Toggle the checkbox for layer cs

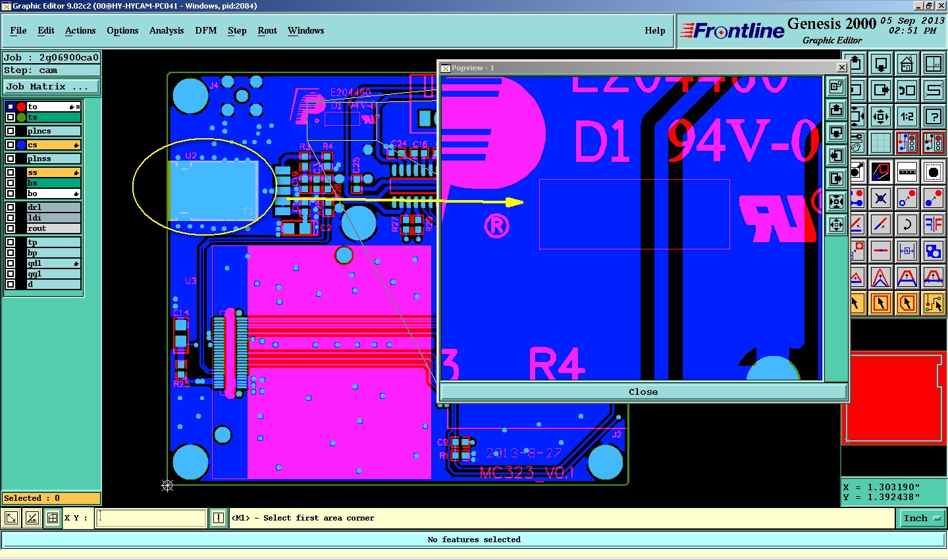[10, 145]
